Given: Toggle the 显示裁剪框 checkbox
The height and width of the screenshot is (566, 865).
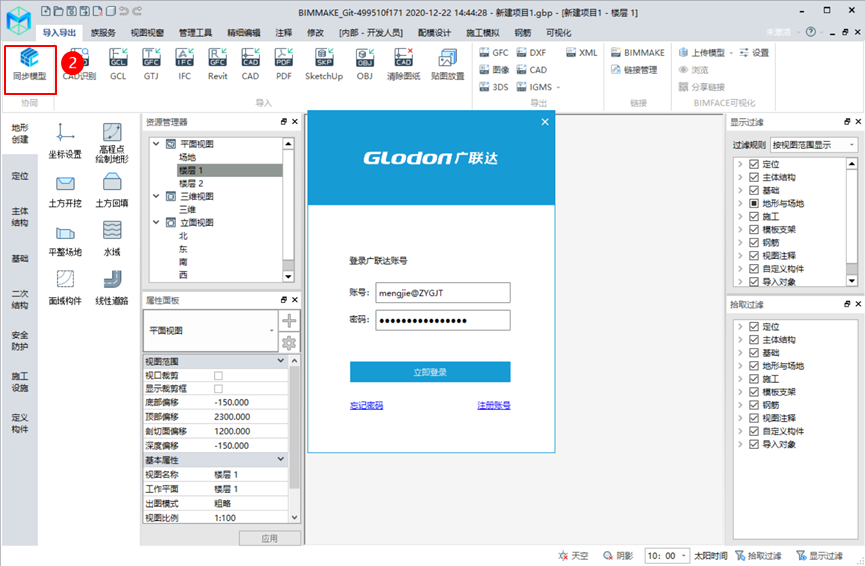Looking at the screenshot, I should (218, 389).
